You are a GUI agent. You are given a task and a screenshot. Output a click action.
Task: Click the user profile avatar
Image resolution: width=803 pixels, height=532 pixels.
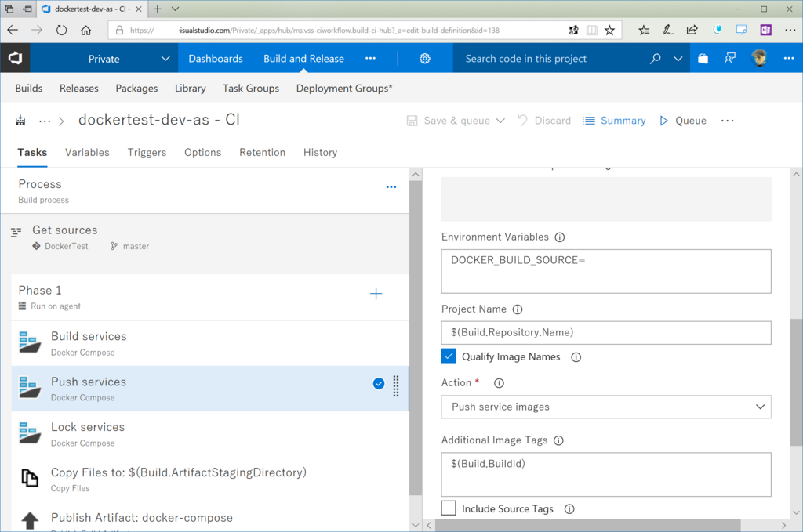[x=759, y=58]
